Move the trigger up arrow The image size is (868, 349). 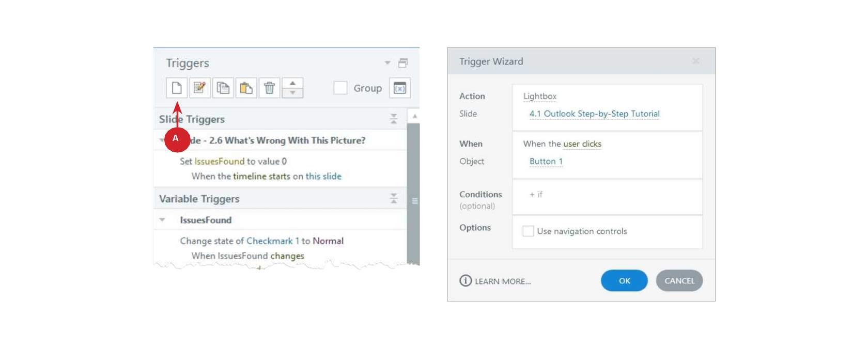[x=292, y=83]
